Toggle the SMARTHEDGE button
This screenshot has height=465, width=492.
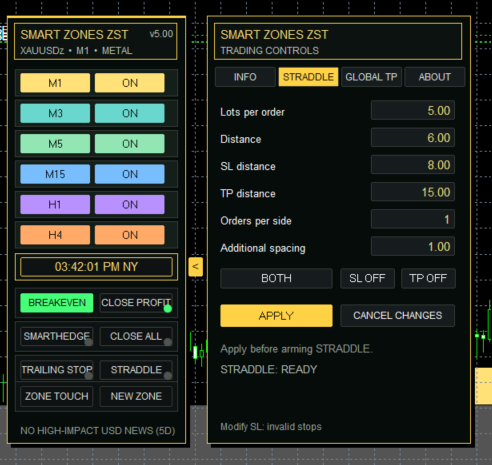[57, 336]
